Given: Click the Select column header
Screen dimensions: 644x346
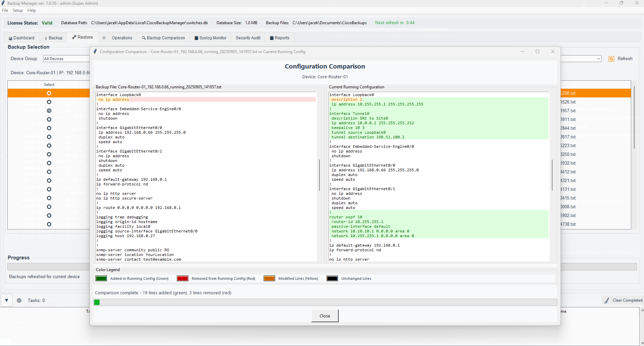Looking at the screenshot, I should coord(49,85).
